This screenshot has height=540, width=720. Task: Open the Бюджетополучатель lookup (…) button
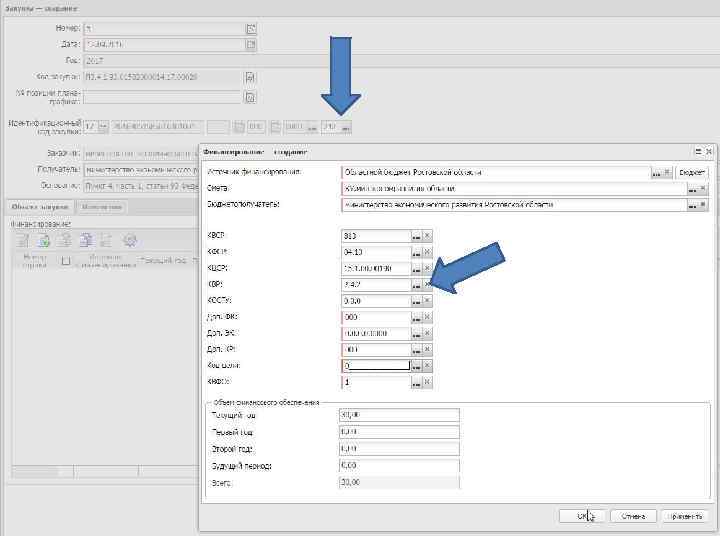(692, 205)
